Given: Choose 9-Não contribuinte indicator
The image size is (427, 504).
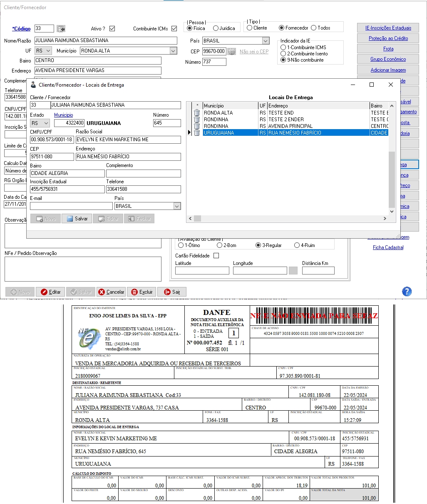Looking at the screenshot, I should 283,60.
